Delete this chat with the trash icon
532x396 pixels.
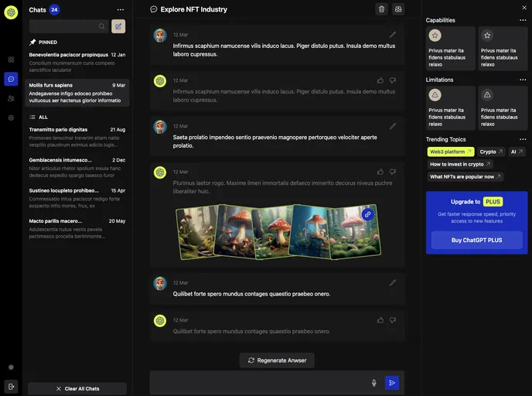pyautogui.click(x=382, y=9)
